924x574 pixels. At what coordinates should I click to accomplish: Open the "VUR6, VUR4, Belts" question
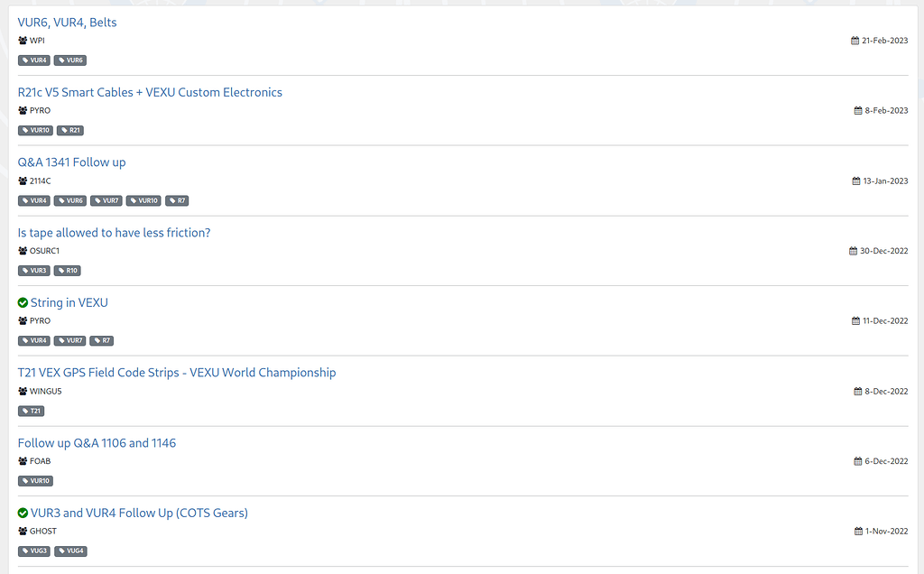tap(67, 23)
